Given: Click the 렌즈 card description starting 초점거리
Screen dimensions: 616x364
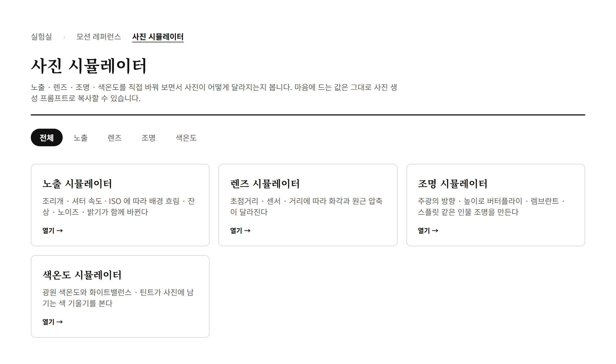Looking at the screenshot, I should tap(306, 206).
